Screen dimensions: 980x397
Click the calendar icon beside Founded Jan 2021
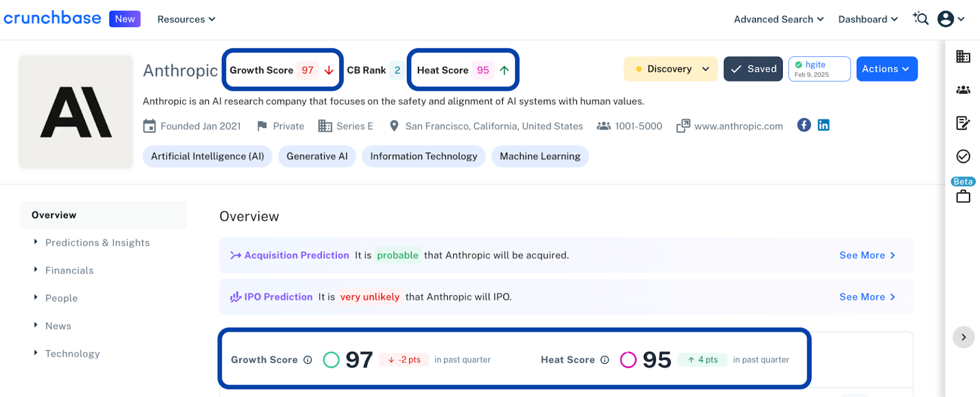149,126
